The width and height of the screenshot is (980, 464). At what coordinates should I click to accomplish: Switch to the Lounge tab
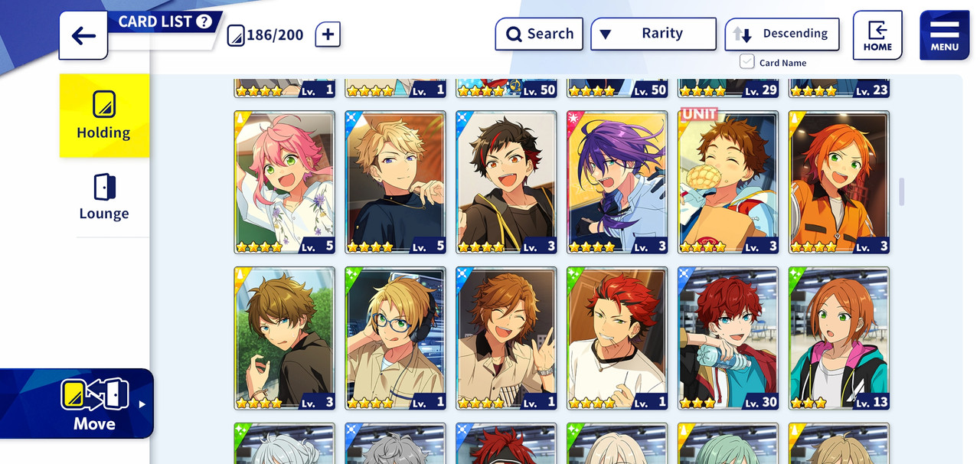(104, 197)
